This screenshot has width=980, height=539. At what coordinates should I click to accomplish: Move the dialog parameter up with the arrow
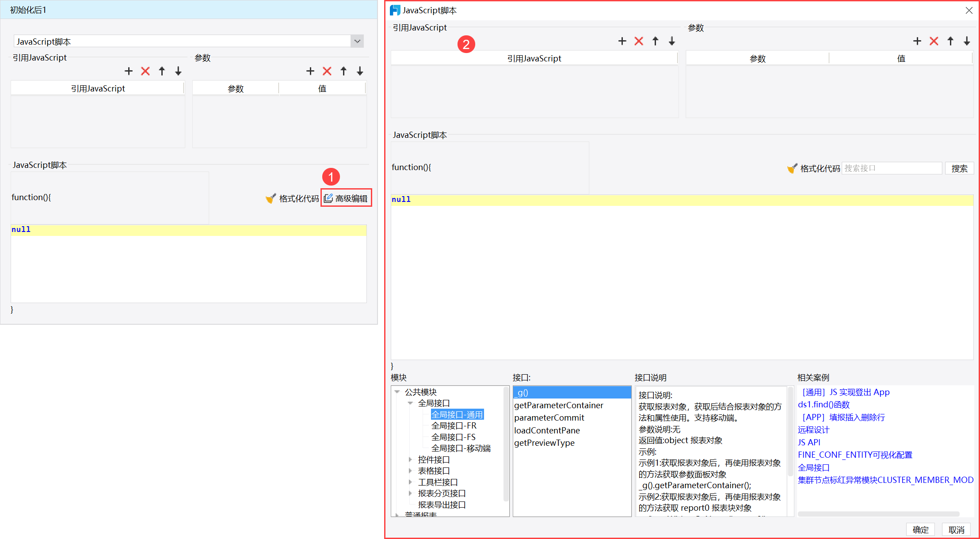pos(950,41)
